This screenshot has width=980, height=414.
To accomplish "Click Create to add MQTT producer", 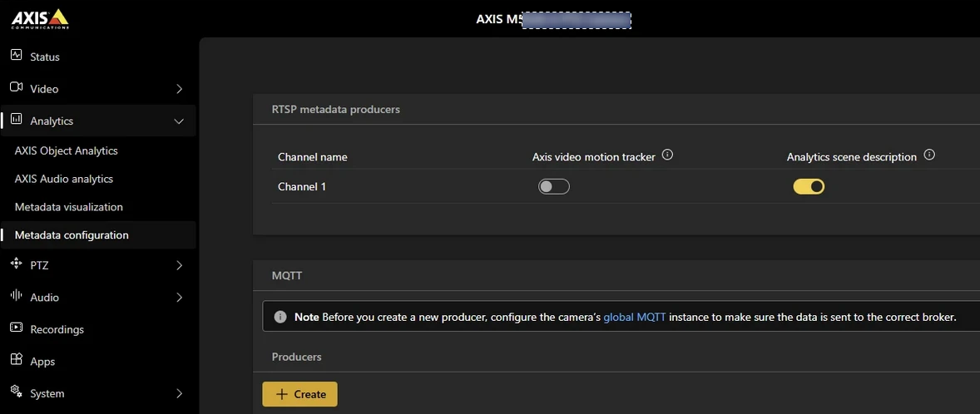I will click(x=300, y=394).
